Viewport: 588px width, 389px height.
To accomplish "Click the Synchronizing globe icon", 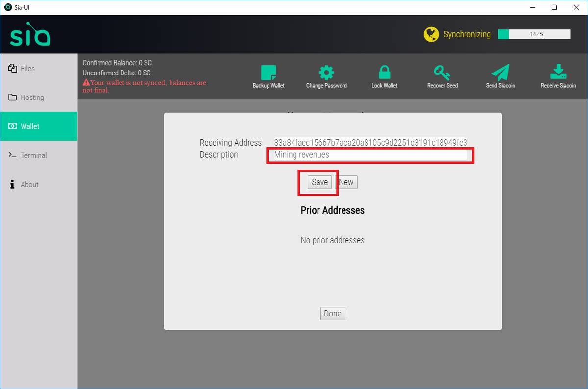I will [x=431, y=34].
